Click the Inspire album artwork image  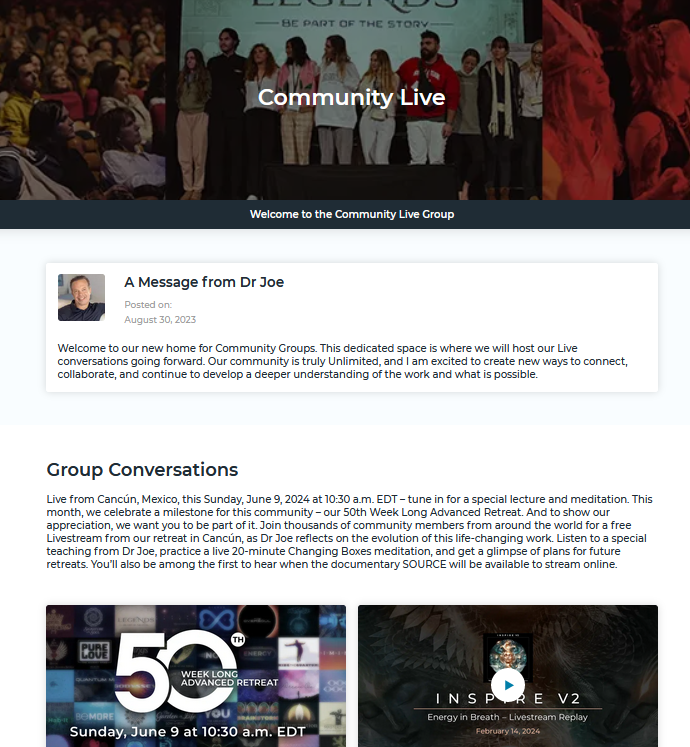click(x=507, y=656)
